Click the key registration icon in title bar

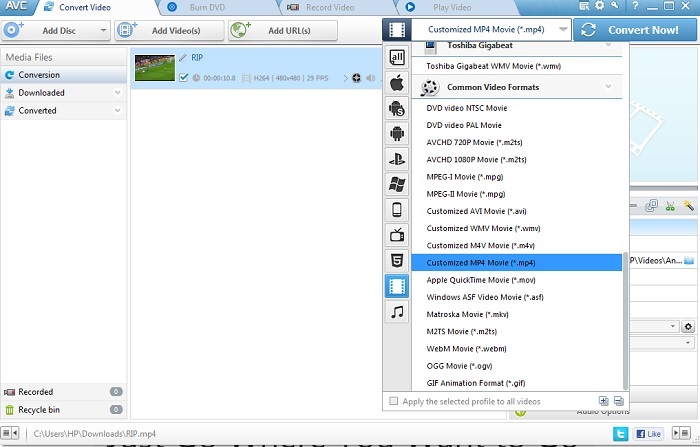(x=615, y=5)
